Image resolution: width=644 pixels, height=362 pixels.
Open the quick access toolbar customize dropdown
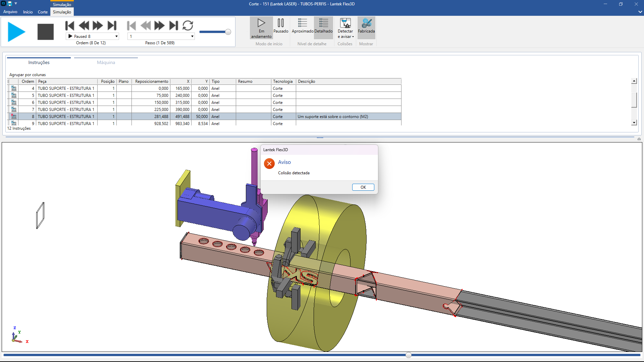tap(16, 3)
